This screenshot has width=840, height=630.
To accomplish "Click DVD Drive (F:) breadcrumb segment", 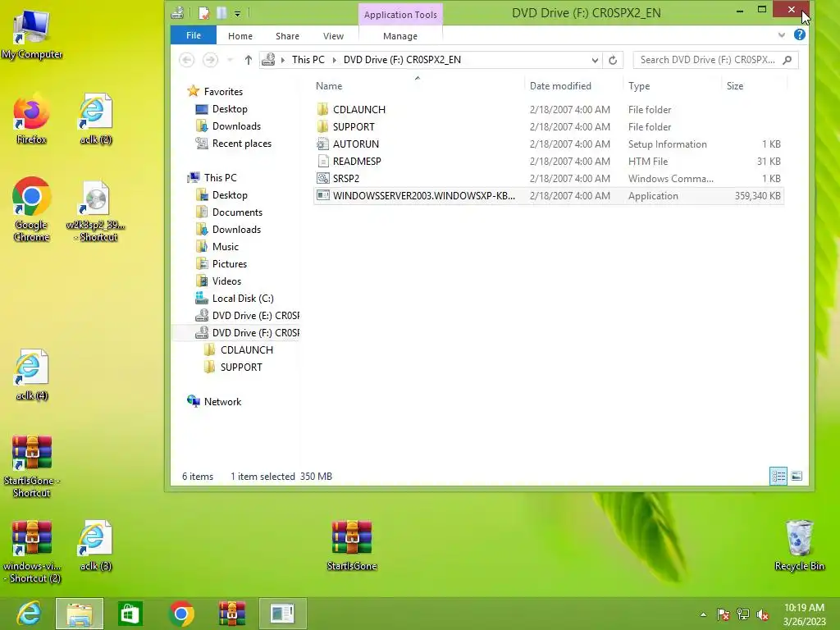I will [x=402, y=59].
